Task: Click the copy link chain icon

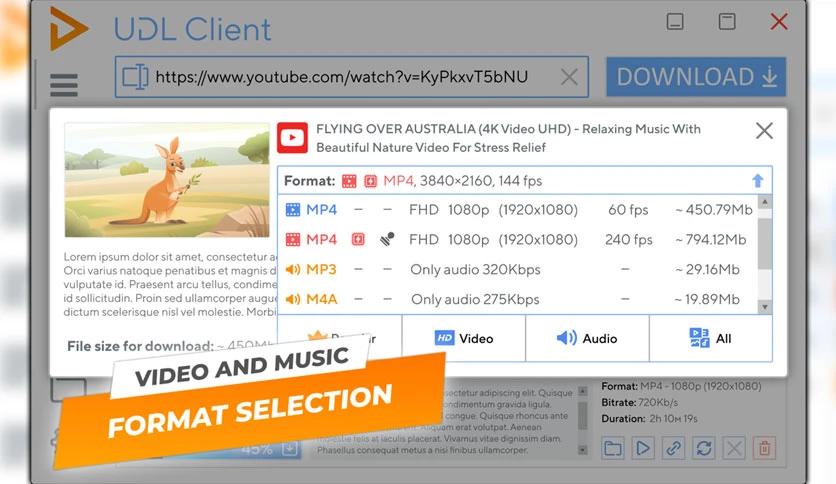Action: click(x=673, y=448)
